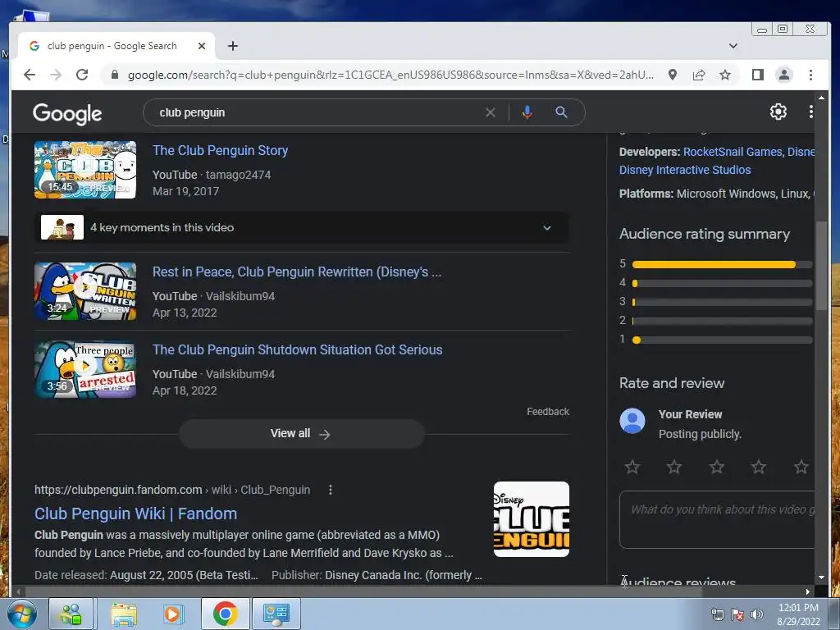Image resolution: width=840 pixels, height=630 pixels.
Task: Open the tab search dropdown
Action: tap(733, 46)
